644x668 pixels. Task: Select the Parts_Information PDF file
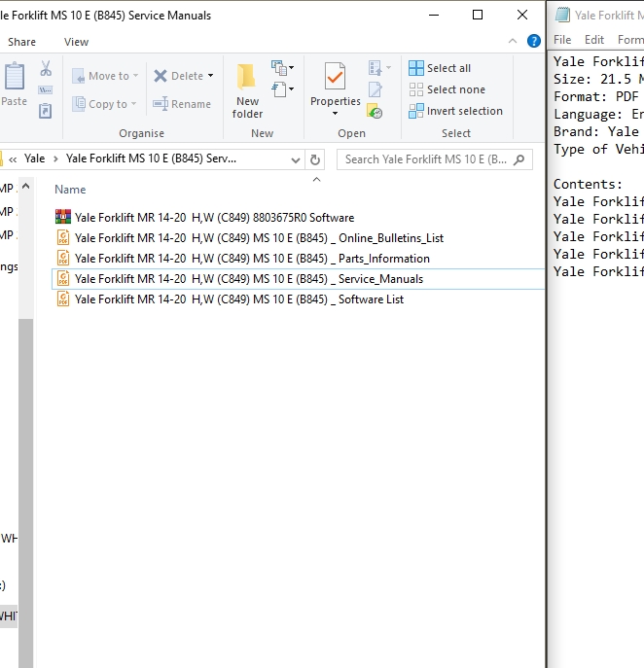252,259
